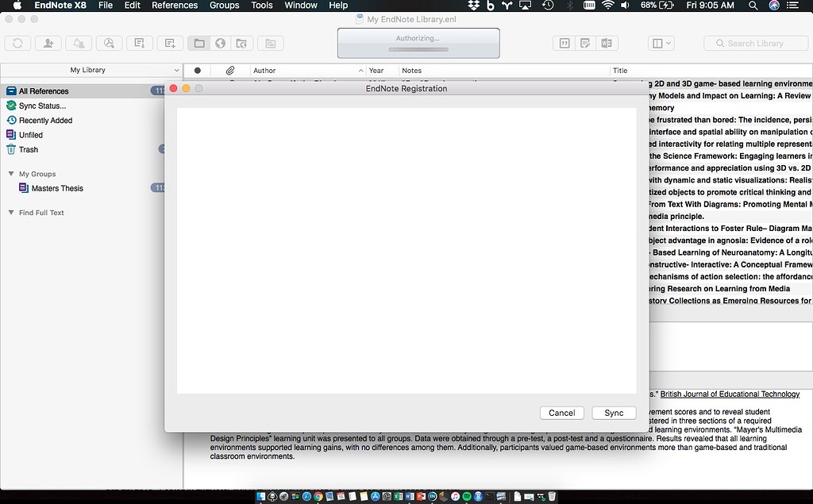This screenshot has width=813, height=504.
Task: Follow the British Journal of Educational Technology link
Action: (730, 394)
